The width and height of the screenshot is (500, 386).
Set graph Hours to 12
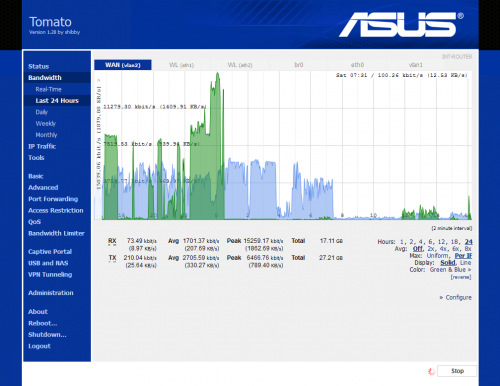pos(441,242)
